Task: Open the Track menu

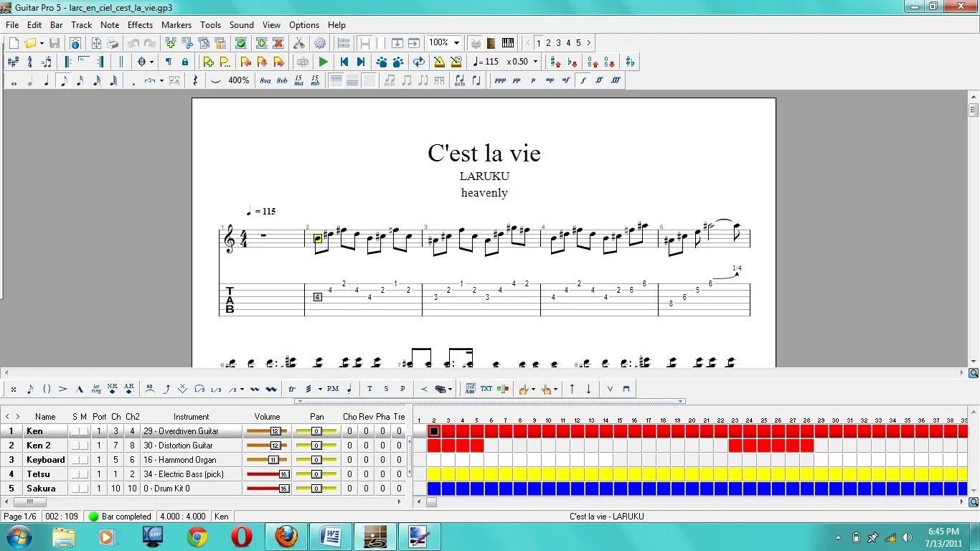Action: click(81, 25)
